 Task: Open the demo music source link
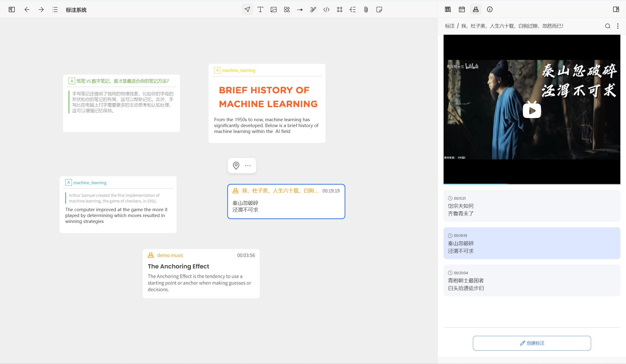(x=170, y=255)
